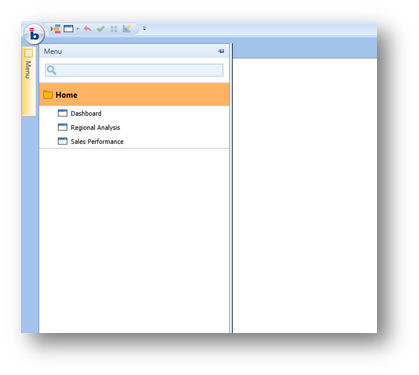
Task: Click inside the menu search field
Action: (x=134, y=70)
